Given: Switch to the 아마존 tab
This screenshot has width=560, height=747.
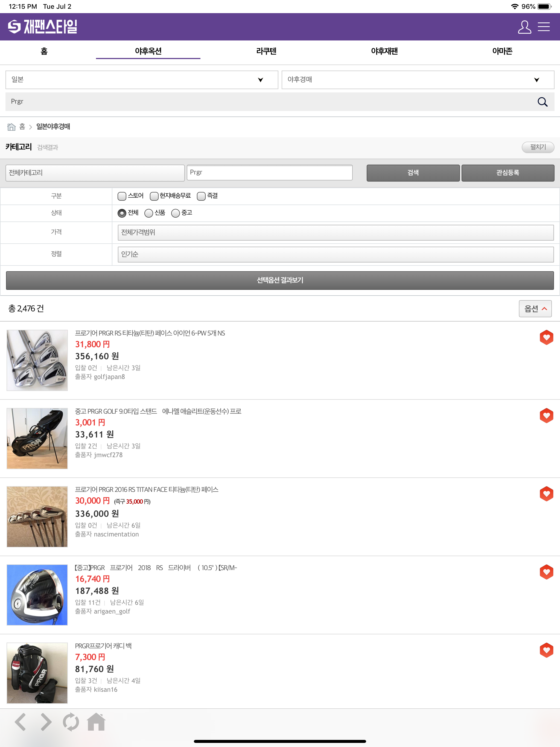Looking at the screenshot, I should tap(502, 51).
